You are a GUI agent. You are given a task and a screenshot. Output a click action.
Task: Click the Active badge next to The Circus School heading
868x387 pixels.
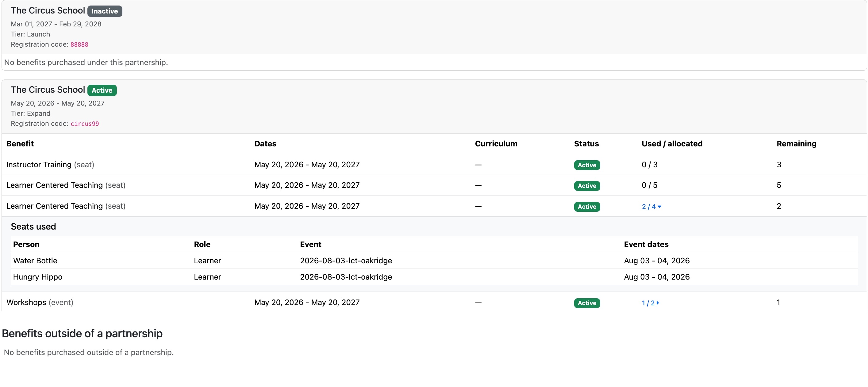[102, 90]
